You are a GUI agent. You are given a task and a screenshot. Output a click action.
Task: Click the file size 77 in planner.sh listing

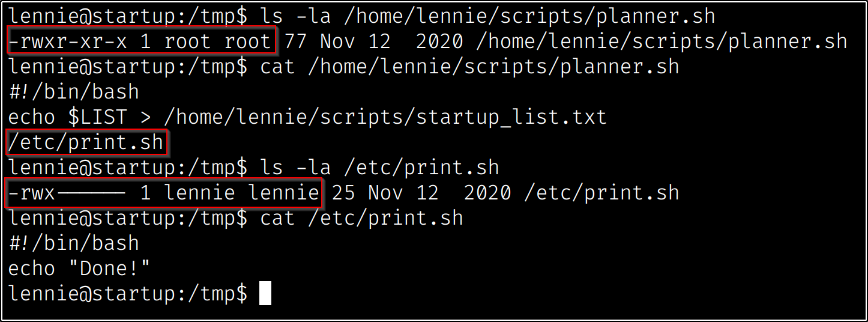click(x=295, y=41)
